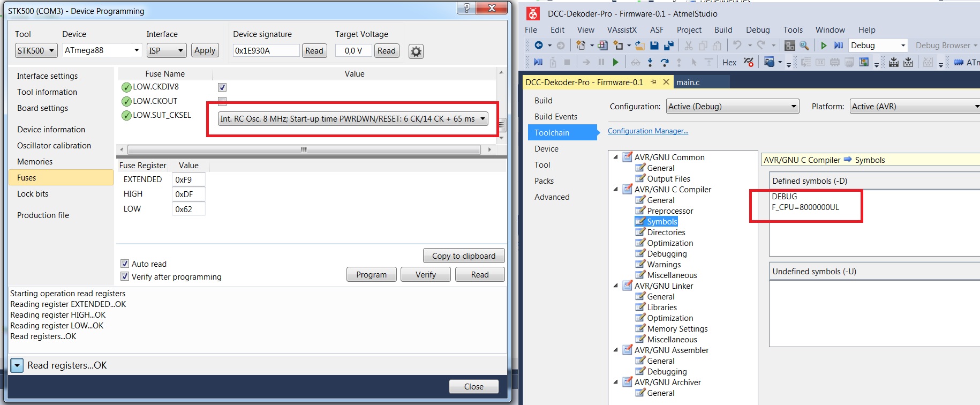Click Read next to Device signature
Image resolution: width=980 pixels, height=405 pixels.
click(x=314, y=50)
